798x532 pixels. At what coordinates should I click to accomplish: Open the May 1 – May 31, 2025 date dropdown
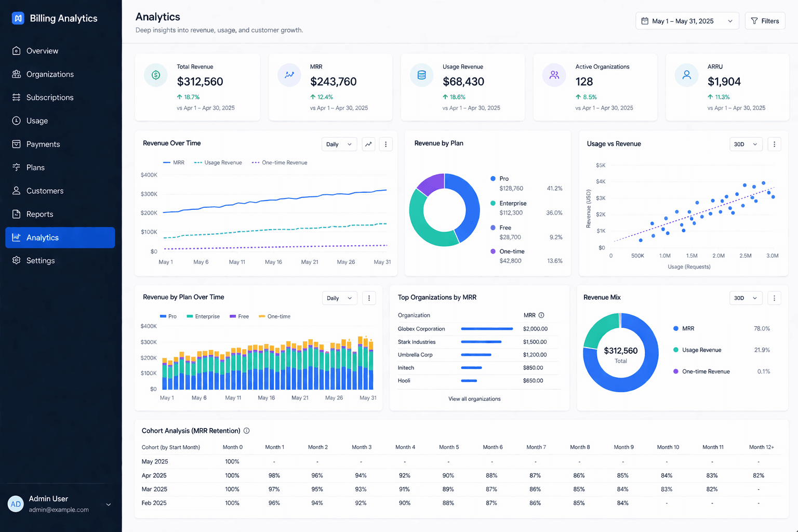coord(687,21)
